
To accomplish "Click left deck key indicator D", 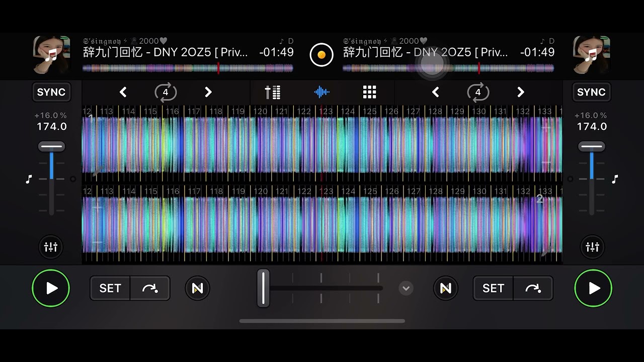I will point(290,41).
